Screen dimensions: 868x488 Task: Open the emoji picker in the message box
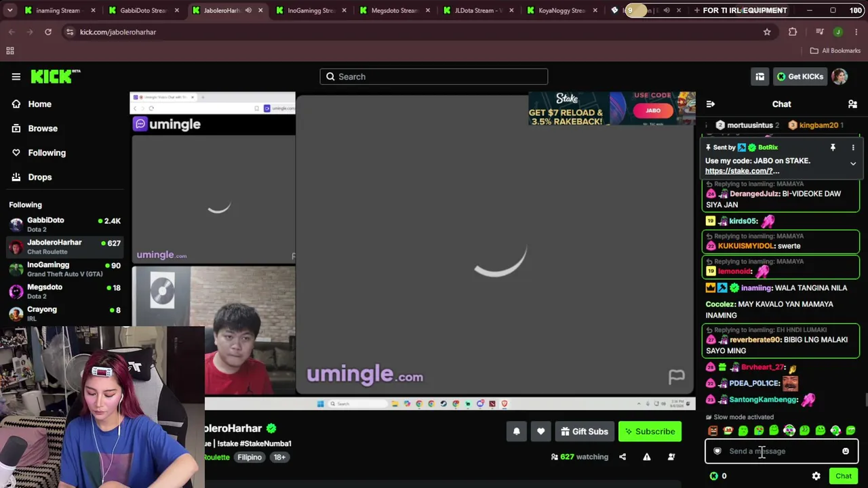(846, 451)
